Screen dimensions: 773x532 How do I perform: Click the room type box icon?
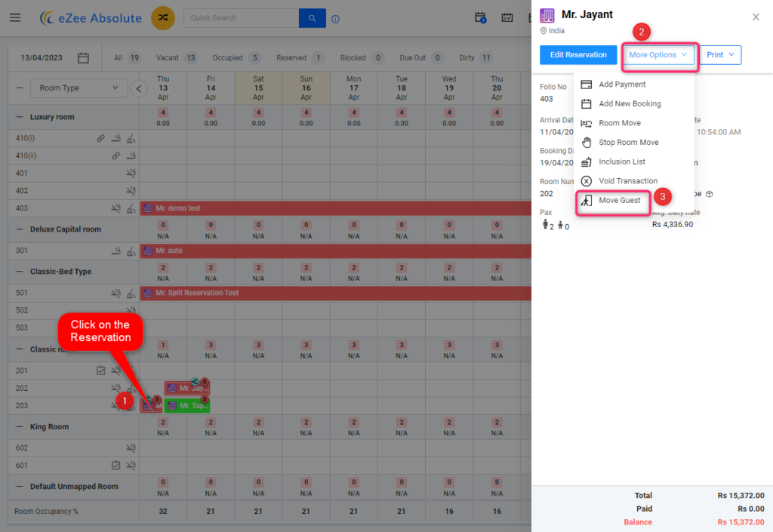coord(709,194)
